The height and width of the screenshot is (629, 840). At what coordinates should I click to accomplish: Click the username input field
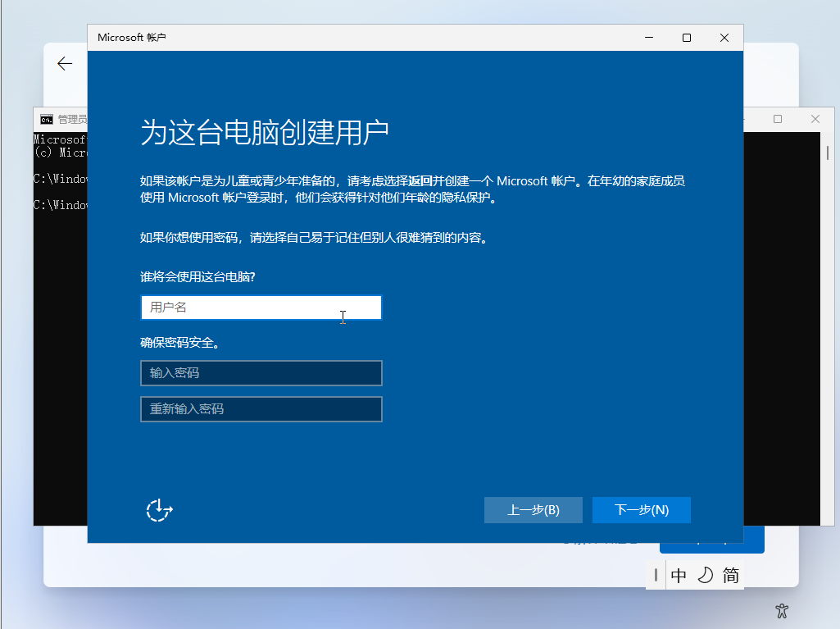click(x=261, y=308)
